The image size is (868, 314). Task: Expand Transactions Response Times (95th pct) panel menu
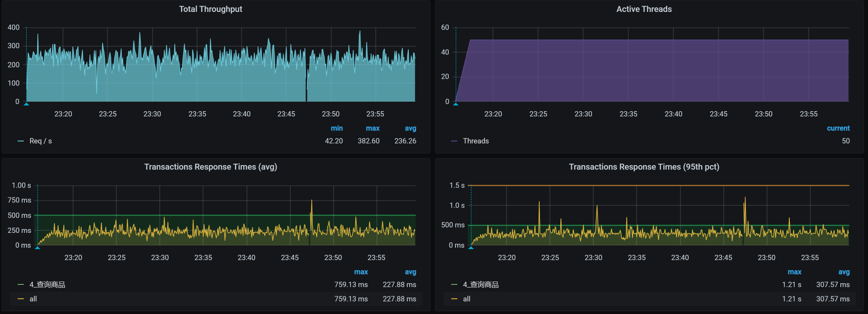point(643,167)
